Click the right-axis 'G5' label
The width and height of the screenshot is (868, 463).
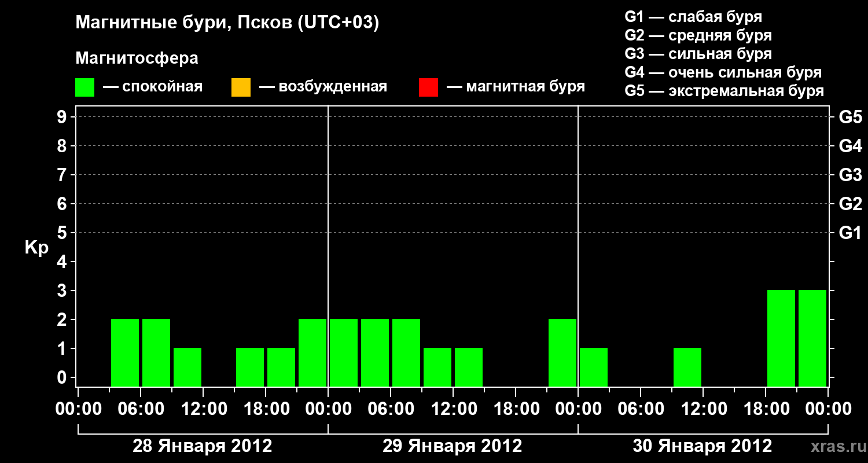(x=850, y=117)
